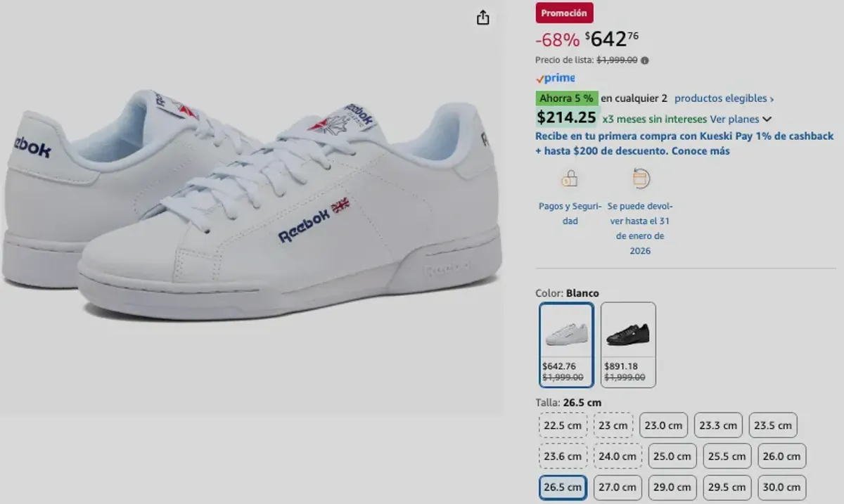Select size 25.5 cm

tap(727, 456)
